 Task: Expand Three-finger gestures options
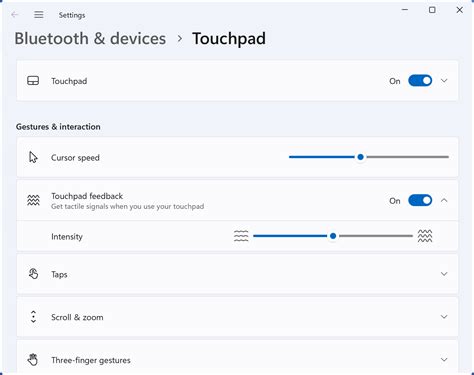click(x=444, y=360)
